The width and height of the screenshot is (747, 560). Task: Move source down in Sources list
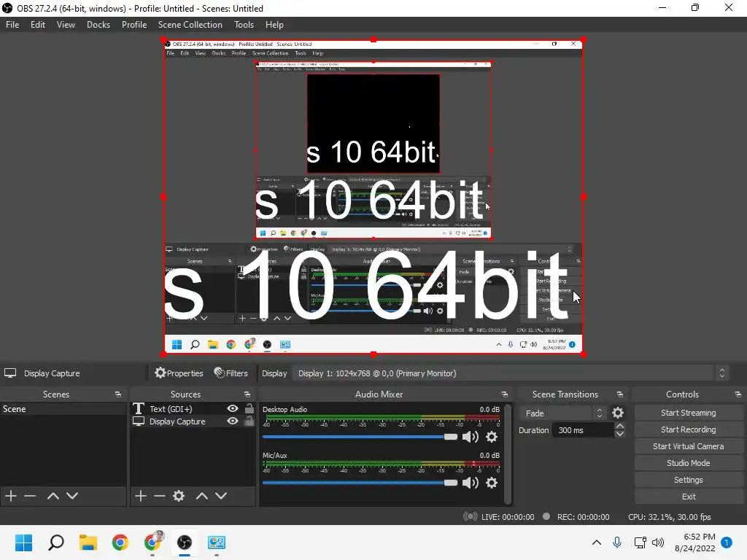tap(221, 496)
